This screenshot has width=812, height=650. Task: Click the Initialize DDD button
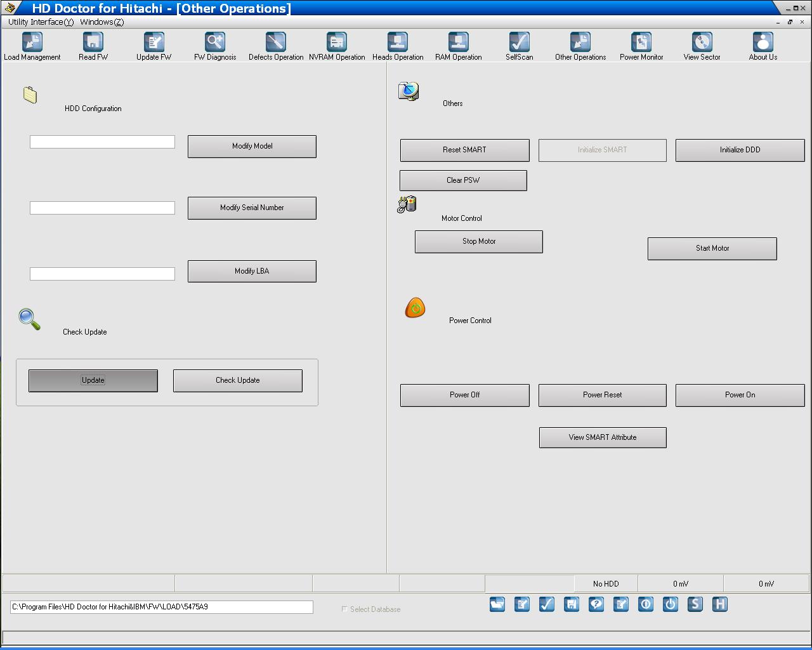click(x=740, y=150)
